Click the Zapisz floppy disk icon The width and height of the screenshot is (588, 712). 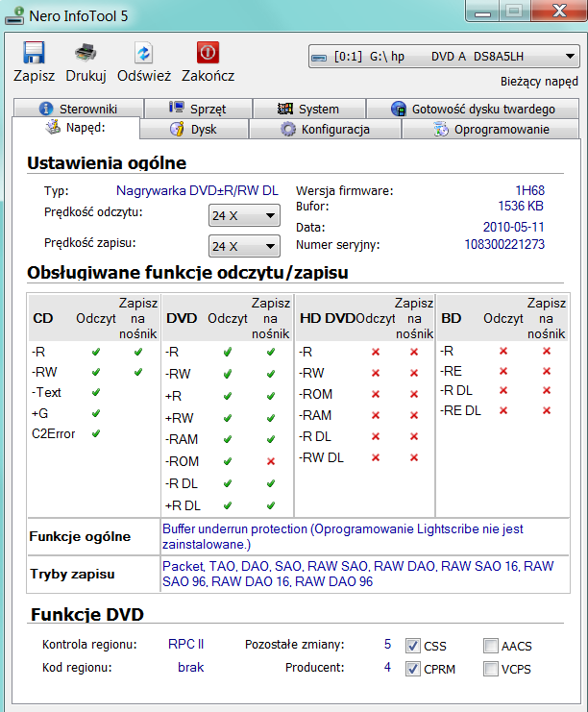(34, 53)
